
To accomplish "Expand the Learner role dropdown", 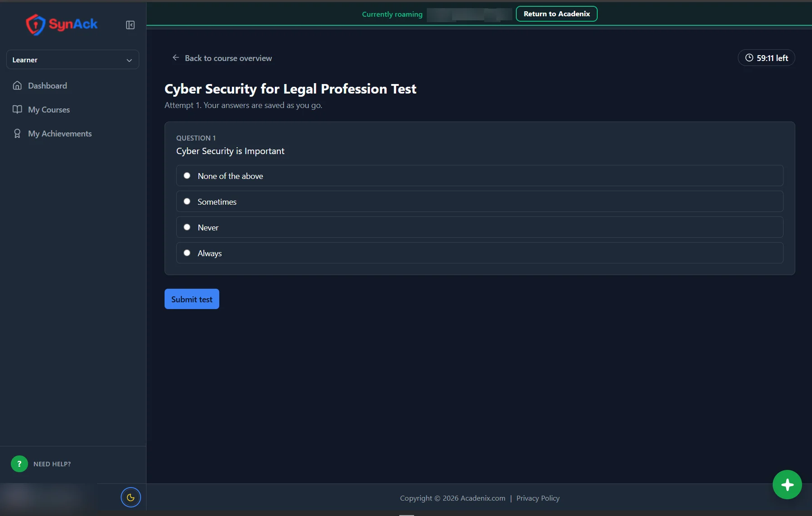I will 73,60.
